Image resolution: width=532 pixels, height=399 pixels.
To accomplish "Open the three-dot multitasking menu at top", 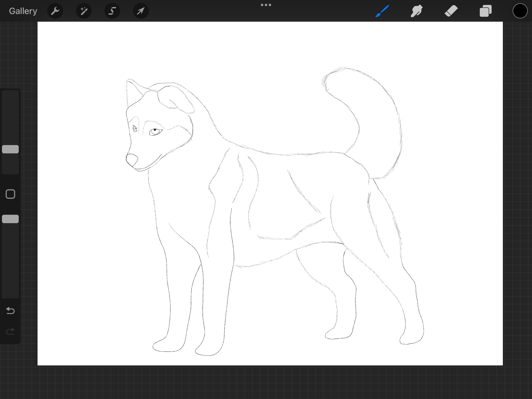I will pyautogui.click(x=266, y=5).
